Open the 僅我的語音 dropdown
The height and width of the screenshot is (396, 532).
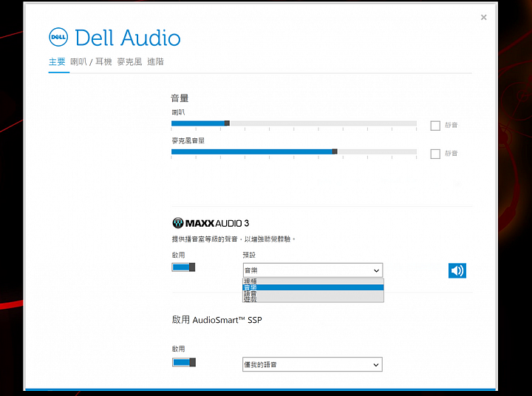tap(313, 364)
